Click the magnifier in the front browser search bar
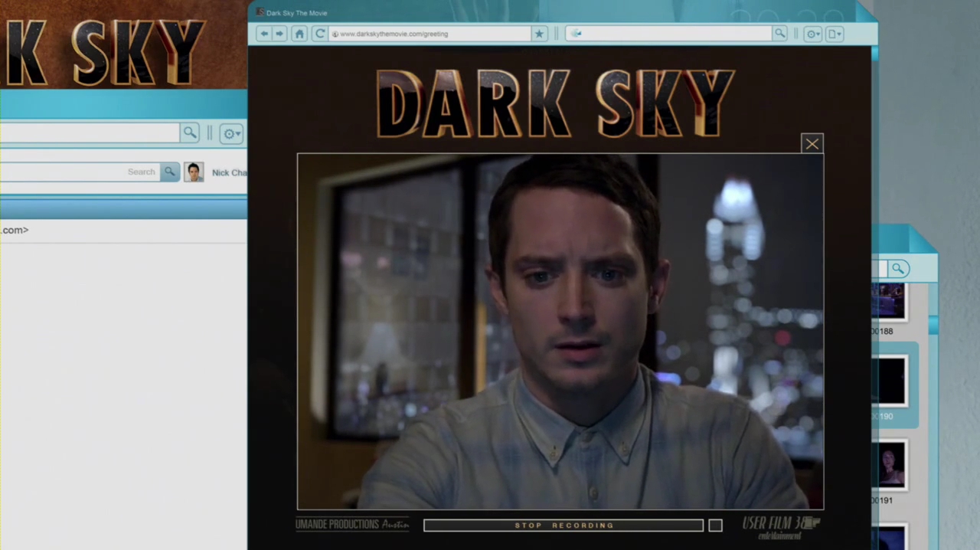980x550 pixels. pos(779,34)
